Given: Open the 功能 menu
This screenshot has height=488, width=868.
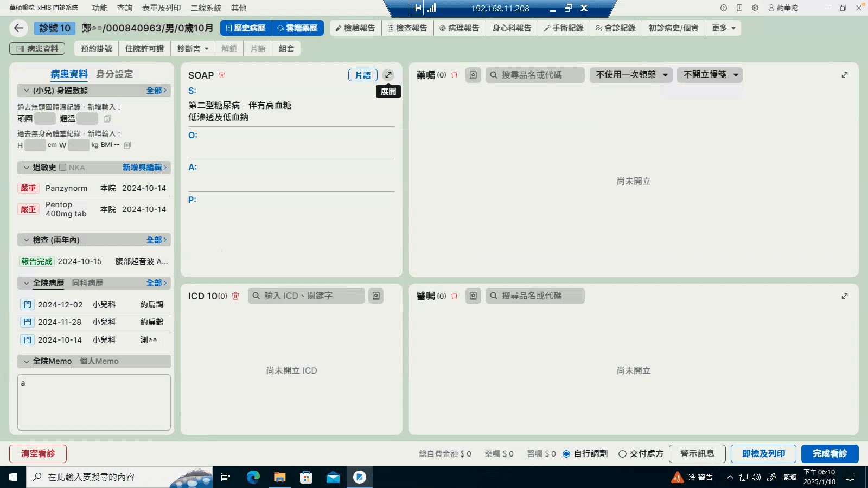Looking at the screenshot, I should click(x=100, y=8).
